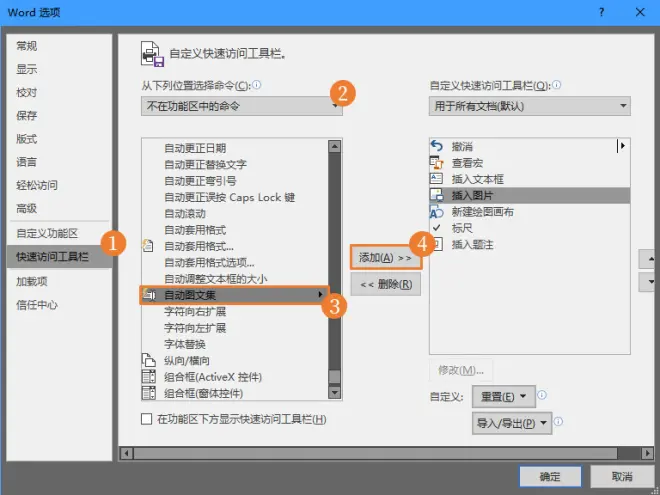Click the command list scrollbar thumb
The width and height of the screenshot is (660, 495).
(x=335, y=376)
